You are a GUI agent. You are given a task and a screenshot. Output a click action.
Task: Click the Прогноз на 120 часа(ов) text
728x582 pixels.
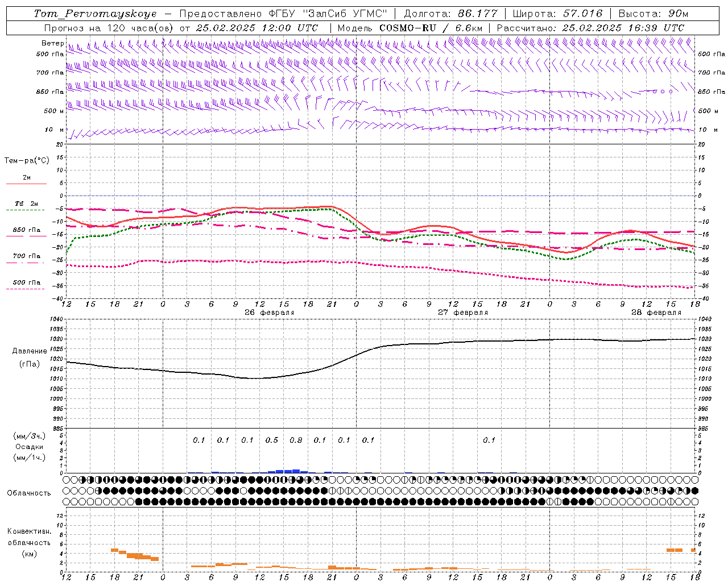click(109, 28)
